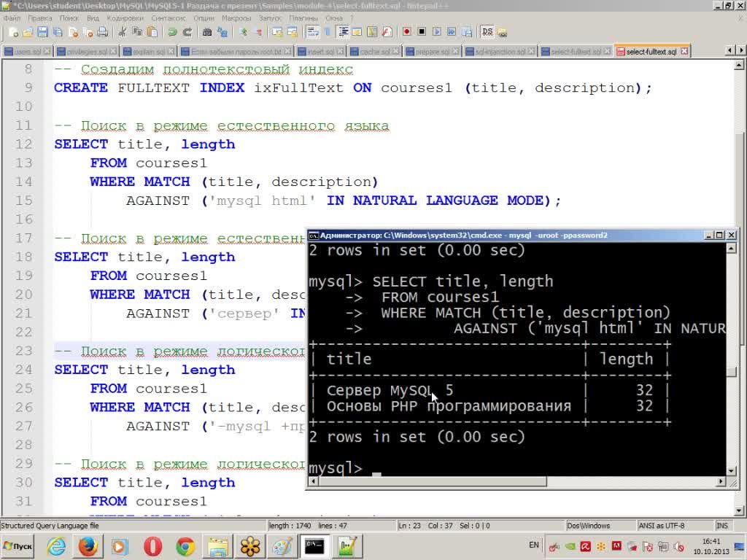747x560 pixels.
Task: Click the 'Dos\Windows' status bar entry
Action: [588, 526]
